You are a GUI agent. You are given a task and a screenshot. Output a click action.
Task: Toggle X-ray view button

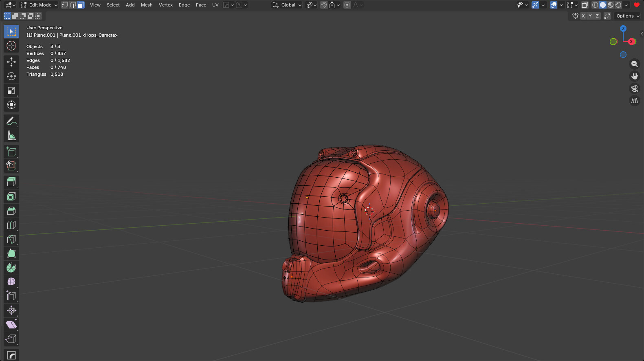point(585,5)
